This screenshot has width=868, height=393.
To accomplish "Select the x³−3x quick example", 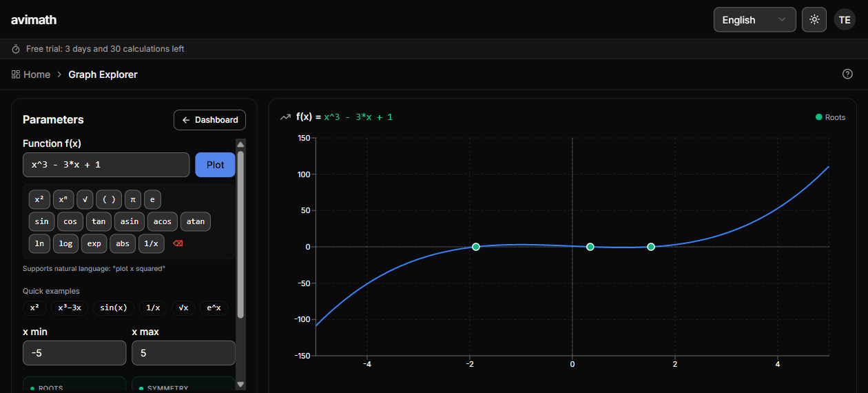I will [70, 308].
